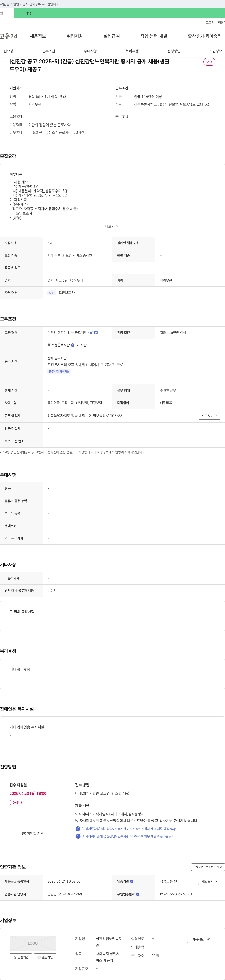Jump to the 기업정보 section tab

[x=216, y=51]
